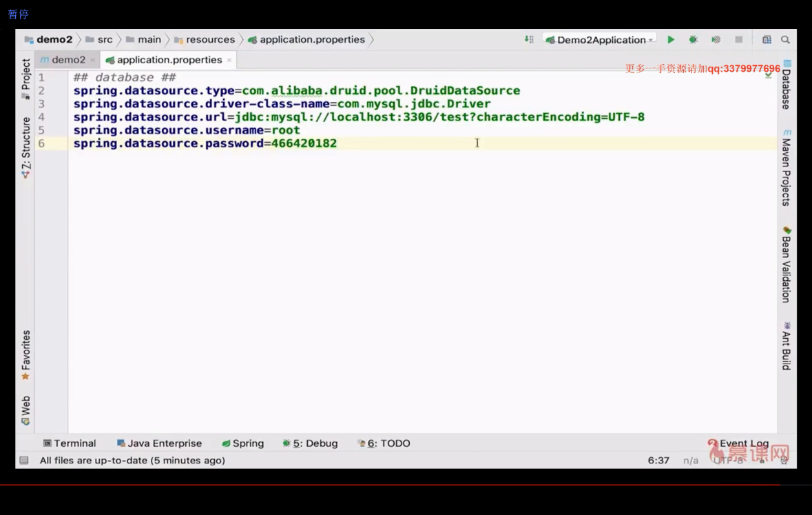Click the file analysis checkmark icon
812x515 pixels.
769,76
